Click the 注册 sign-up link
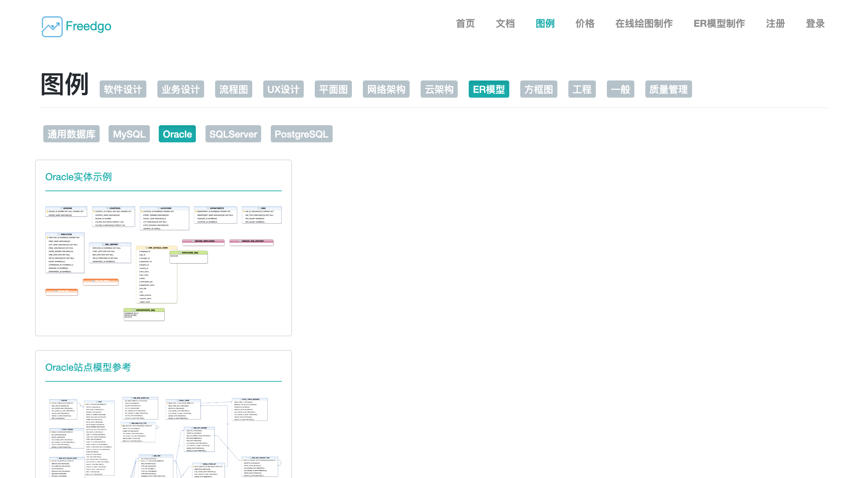868x478 pixels. tap(775, 24)
